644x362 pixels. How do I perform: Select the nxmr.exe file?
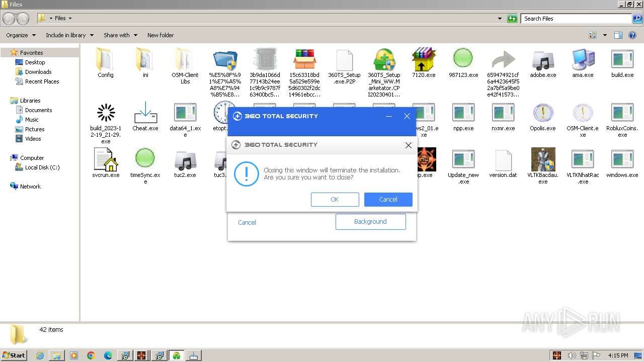coord(503,117)
